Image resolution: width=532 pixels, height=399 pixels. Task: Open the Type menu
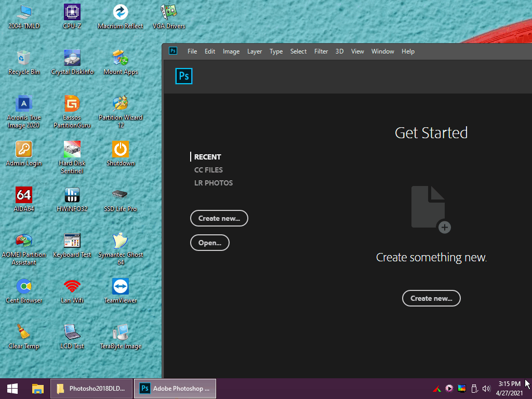point(276,51)
